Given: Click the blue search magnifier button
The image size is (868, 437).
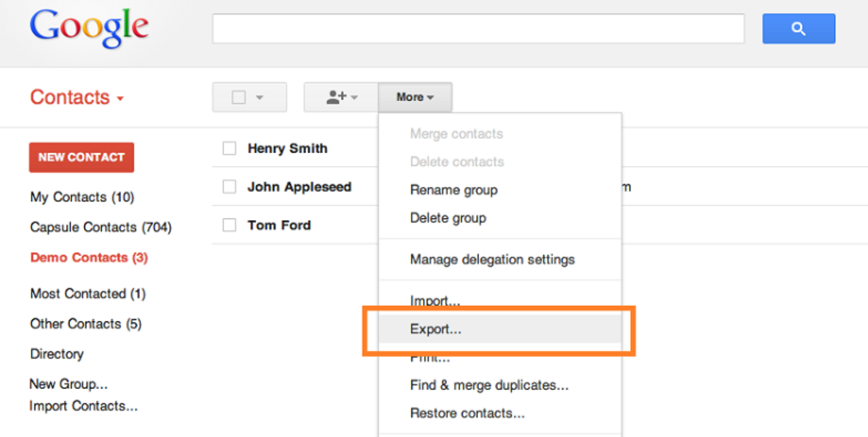Looking at the screenshot, I should [799, 28].
